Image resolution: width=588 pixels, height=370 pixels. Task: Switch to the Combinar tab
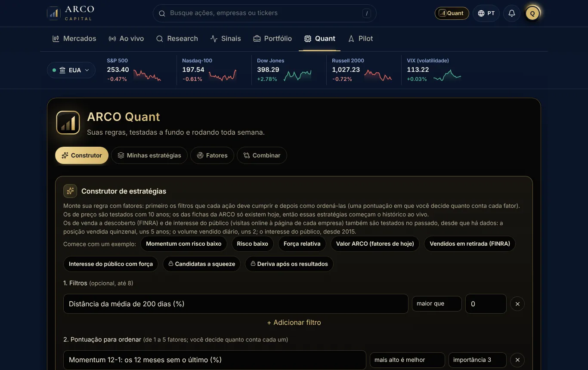pyautogui.click(x=262, y=155)
